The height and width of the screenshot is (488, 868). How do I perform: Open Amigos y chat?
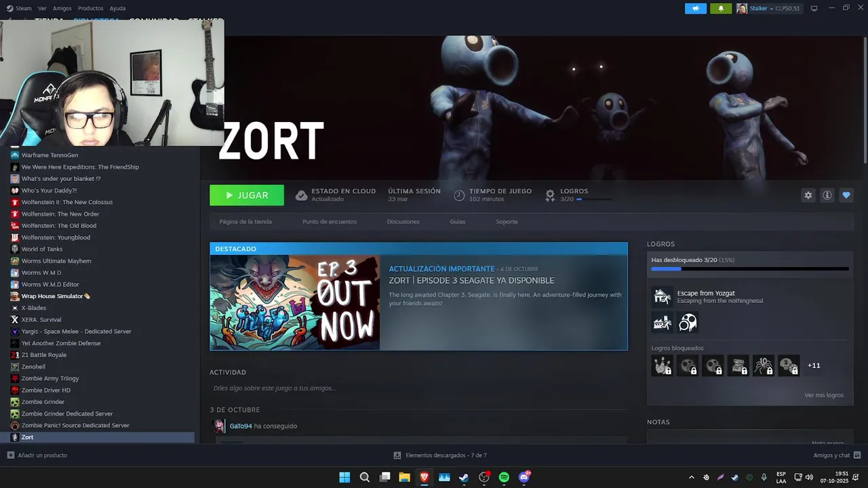(837, 455)
